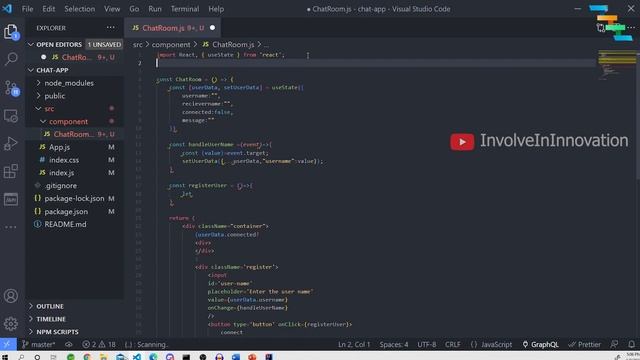Viewport: 640px width, 360px height.
Task: Click the Ln 2, Col 1 cursor position
Action: [354, 344]
